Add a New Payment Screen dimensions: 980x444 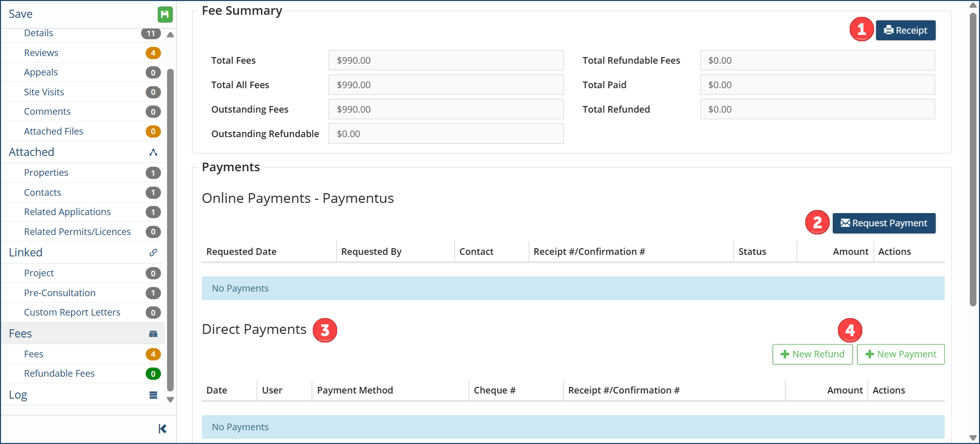(901, 354)
